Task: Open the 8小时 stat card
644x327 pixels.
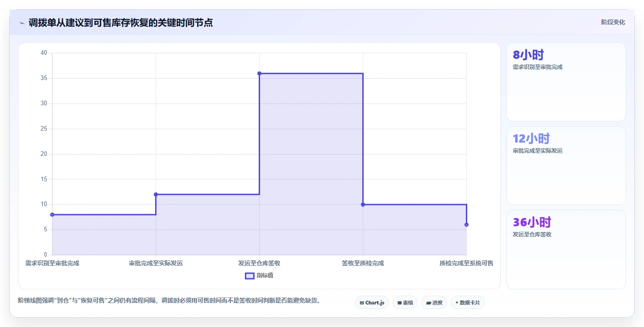Action: (566, 82)
